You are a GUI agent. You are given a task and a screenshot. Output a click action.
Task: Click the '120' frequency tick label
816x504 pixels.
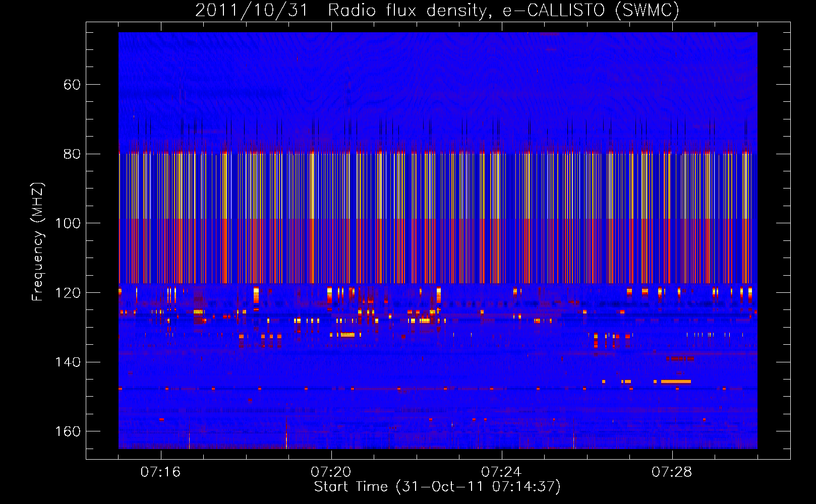pyautogui.click(x=68, y=293)
